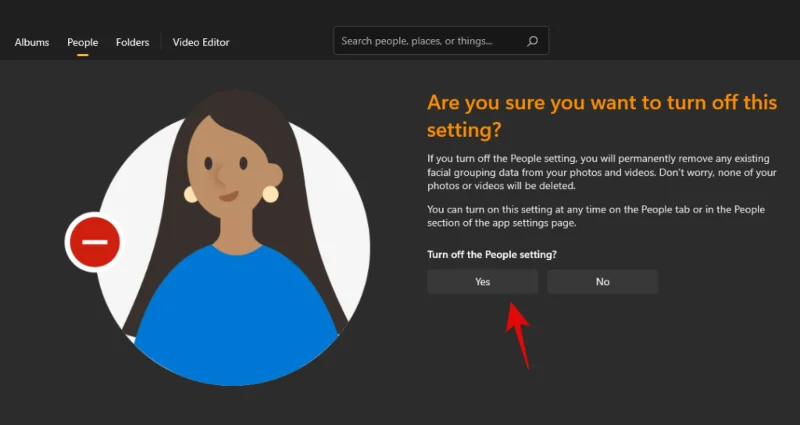The image size is (800, 425).
Task: Click the search people, places, or things field
Action: coord(430,41)
